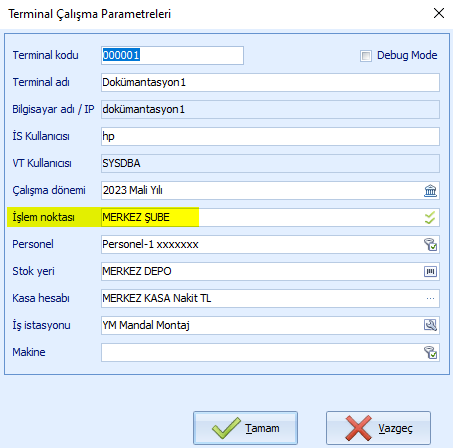The height and width of the screenshot is (448, 453).
Task: Open the ellipsis lookup in Kasa hesabı field
Action: pyautogui.click(x=430, y=299)
